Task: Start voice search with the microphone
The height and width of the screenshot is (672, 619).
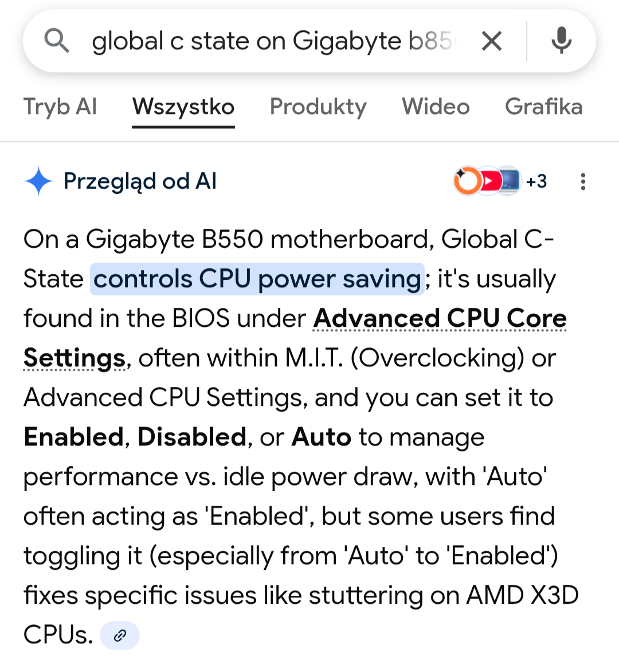Action: pos(561,41)
